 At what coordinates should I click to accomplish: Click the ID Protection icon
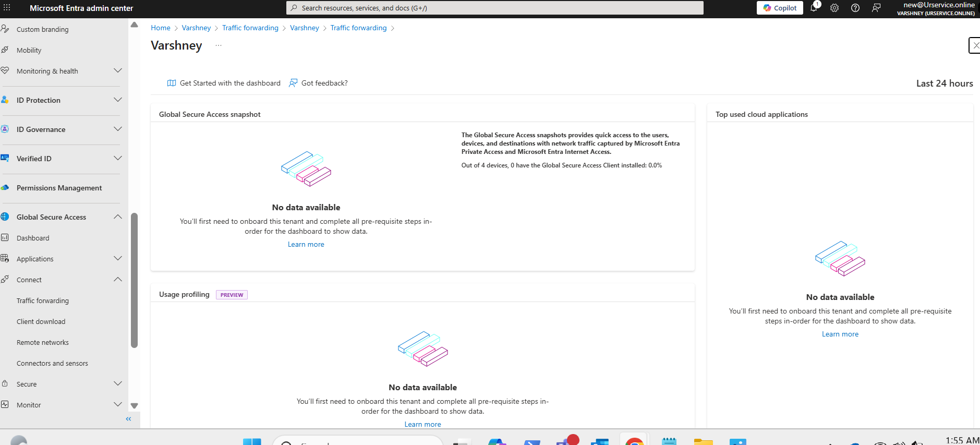click(x=5, y=100)
